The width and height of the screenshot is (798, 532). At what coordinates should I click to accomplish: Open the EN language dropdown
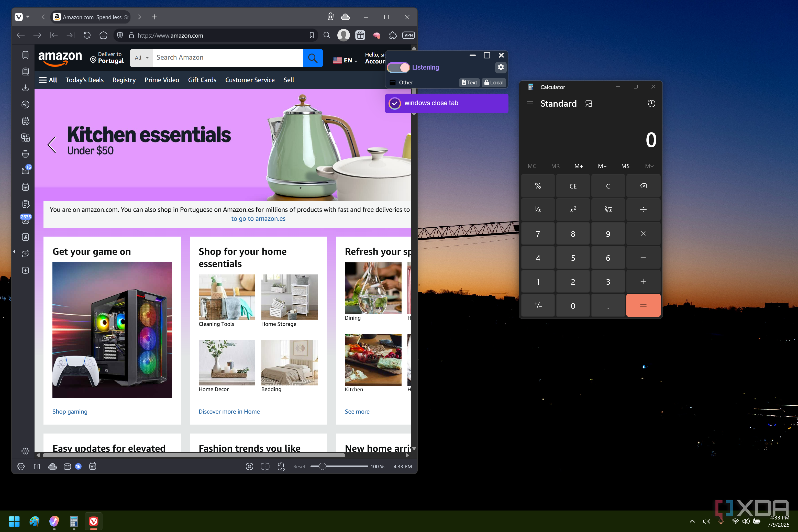coord(345,60)
